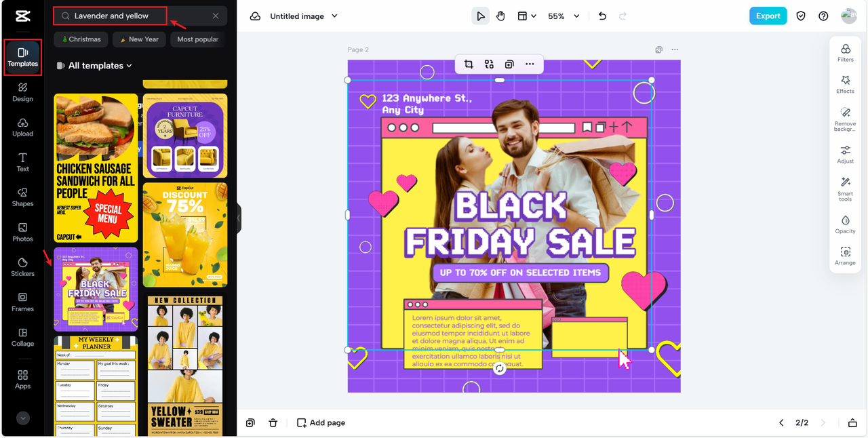
Task: Open the user profile avatar
Action: tap(849, 16)
